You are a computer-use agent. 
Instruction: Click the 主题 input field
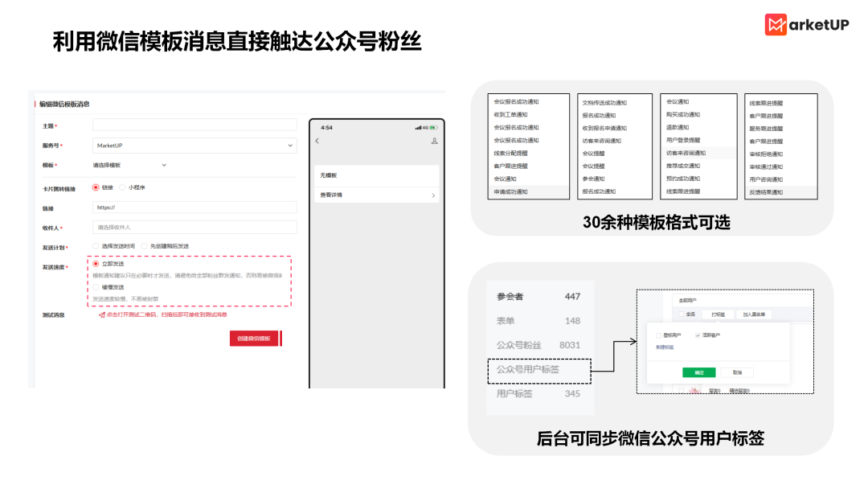[193, 126]
